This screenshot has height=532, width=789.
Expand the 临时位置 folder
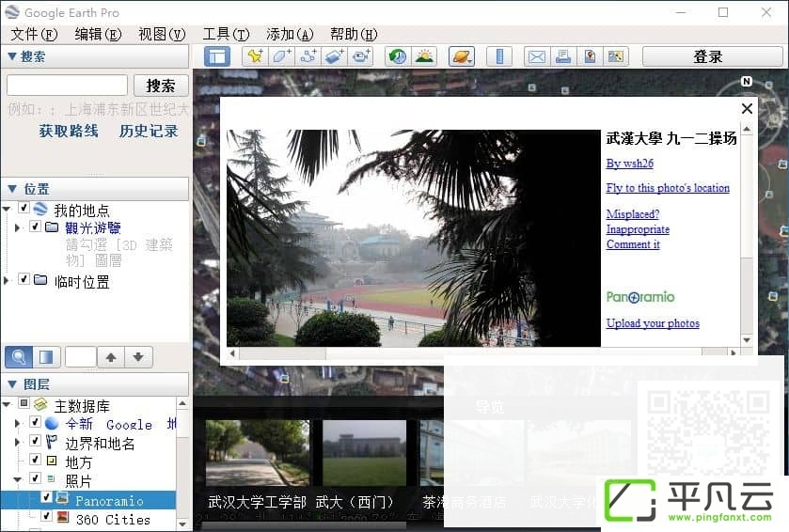(7, 280)
